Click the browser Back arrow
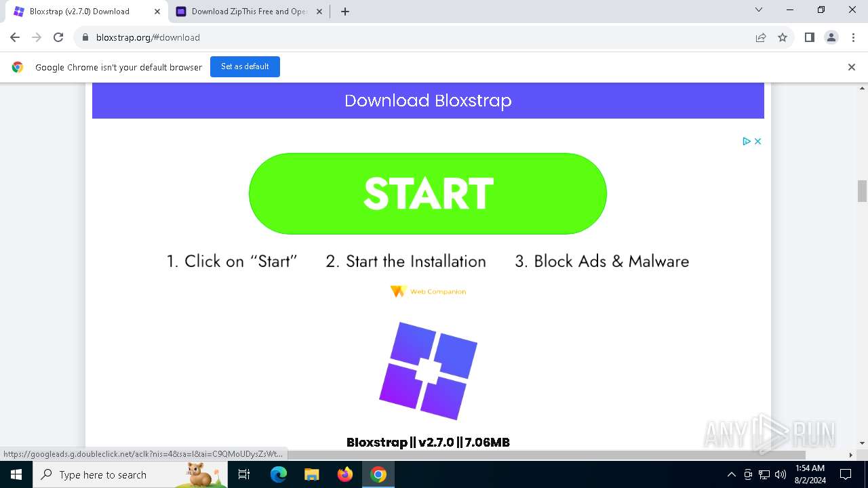 pos(15,37)
